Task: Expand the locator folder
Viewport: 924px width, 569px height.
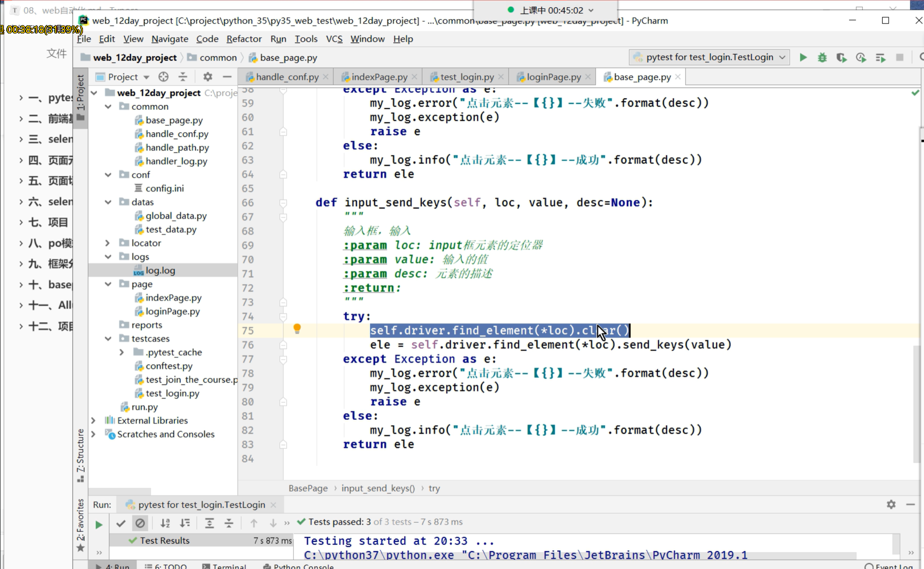Action: [x=107, y=243]
